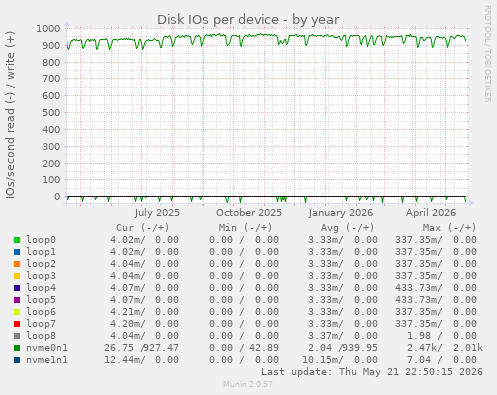Select the loop7 legend label
The height and width of the screenshot is (395, 497).
[41, 324]
